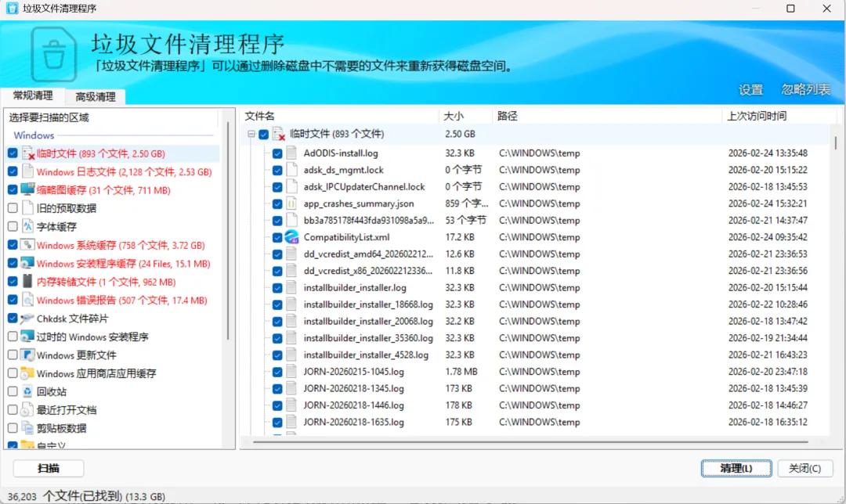
Task: Uncheck the 内存转储文件 checkbox
Action: (13, 282)
